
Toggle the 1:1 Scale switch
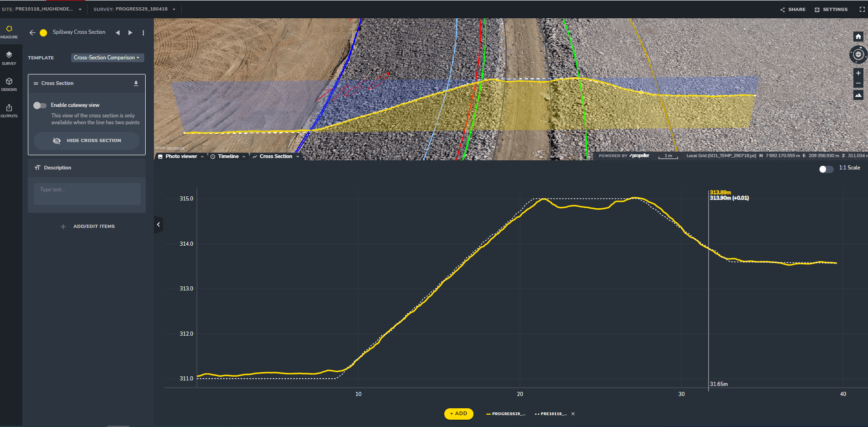(826, 169)
